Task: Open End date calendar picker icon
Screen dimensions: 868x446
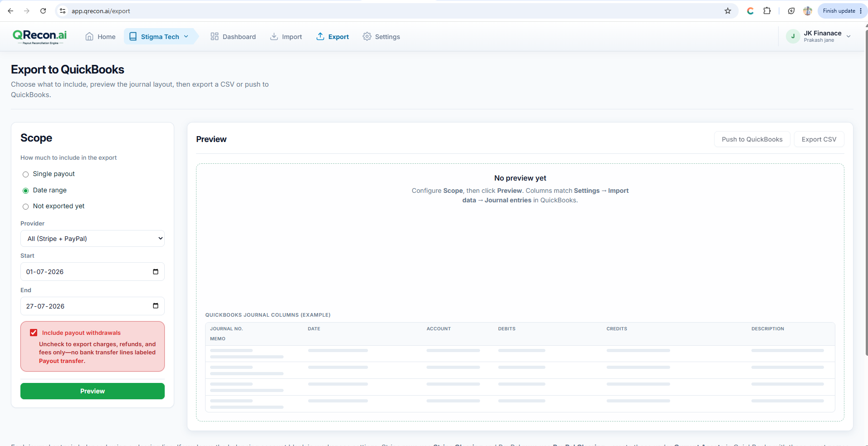Action: [x=156, y=306]
